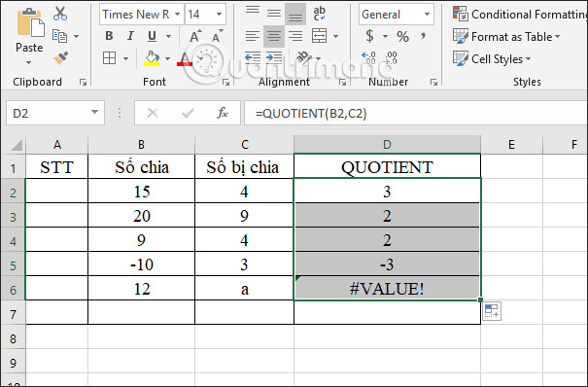Screen dimensions: 588x387
Task: Select cell Số bị chia header
Action: pyautogui.click(x=244, y=167)
